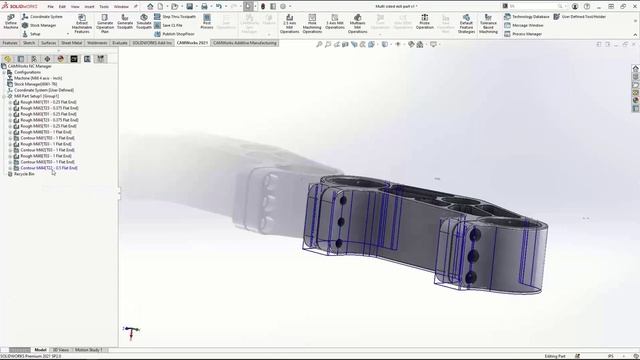Expand Contour Mill1 operation node
This screenshot has width=640, height=360.
click(x=10, y=138)
